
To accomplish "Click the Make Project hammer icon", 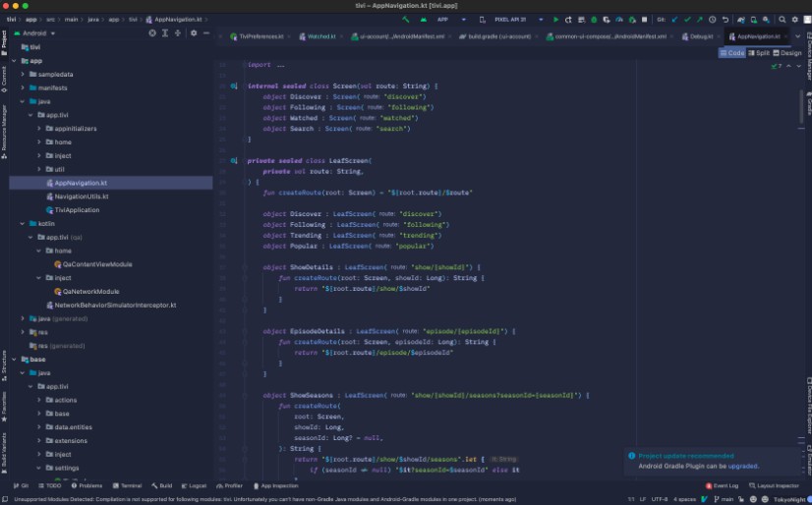I will [x=405, y=20].
